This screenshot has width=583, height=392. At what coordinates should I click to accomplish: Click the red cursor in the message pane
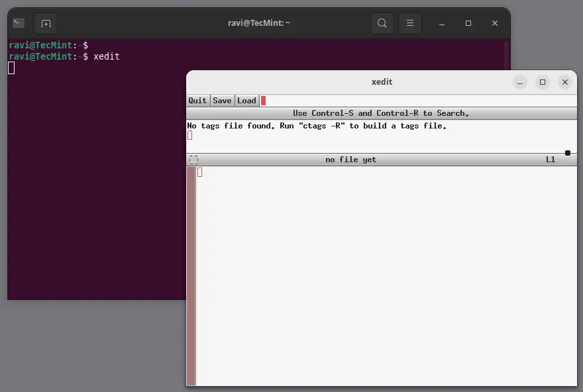(x=189, y=135)
